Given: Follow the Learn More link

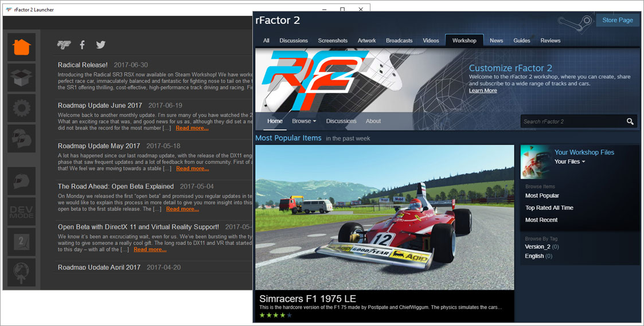Looking at the screenshot, I should tap(483, 91).
